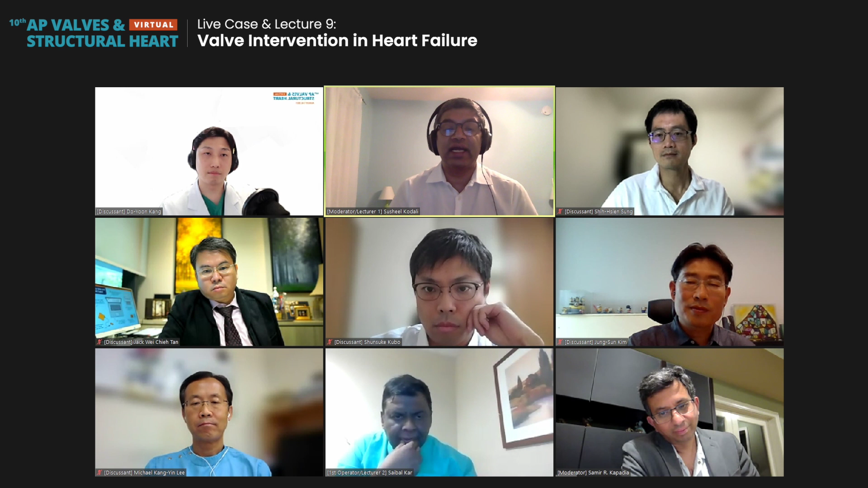The height and width of the screenshot is (488, 868).
Task: Click the Moderator Samir R. Kapadia name label
Action: pyautogui.click(x=593, y=473)
